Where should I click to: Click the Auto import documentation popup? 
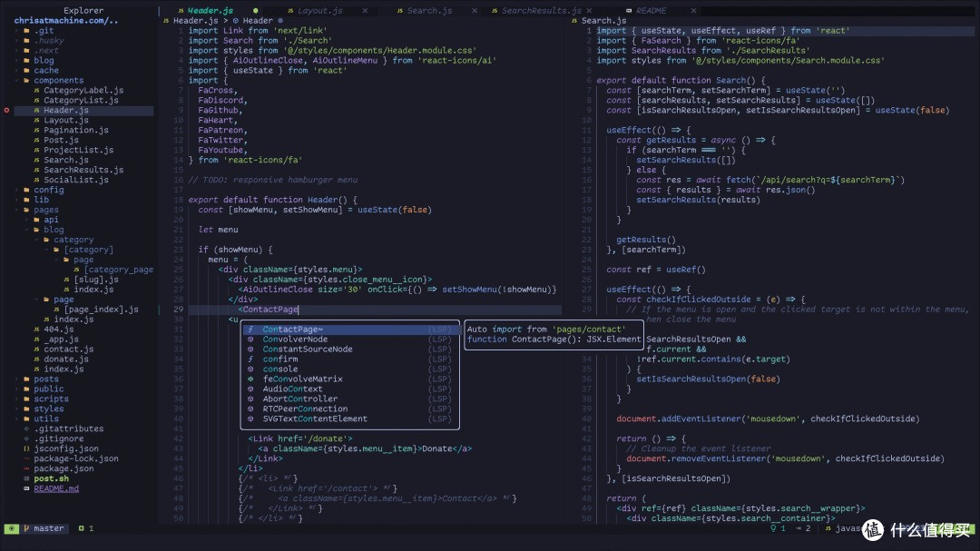point(554,334)
